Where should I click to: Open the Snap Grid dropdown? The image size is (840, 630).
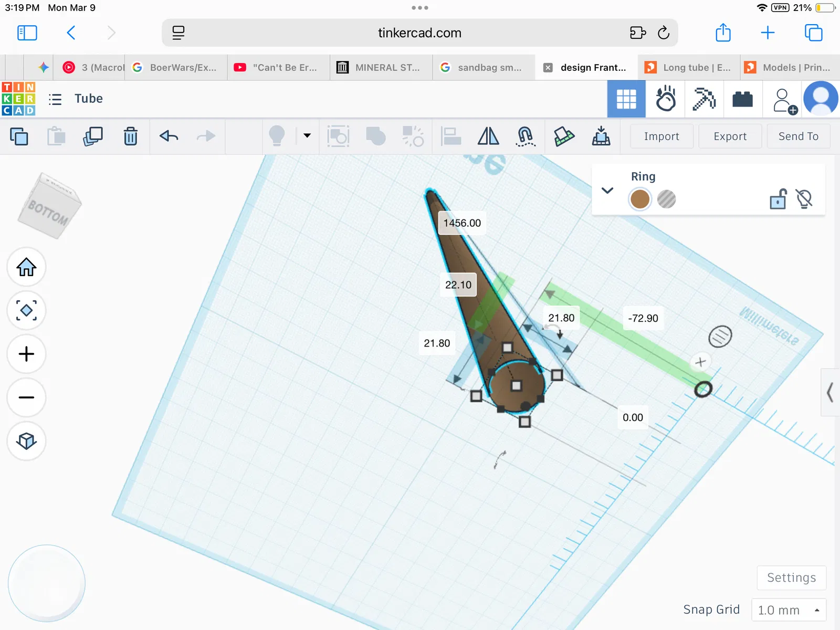[789, 610]
